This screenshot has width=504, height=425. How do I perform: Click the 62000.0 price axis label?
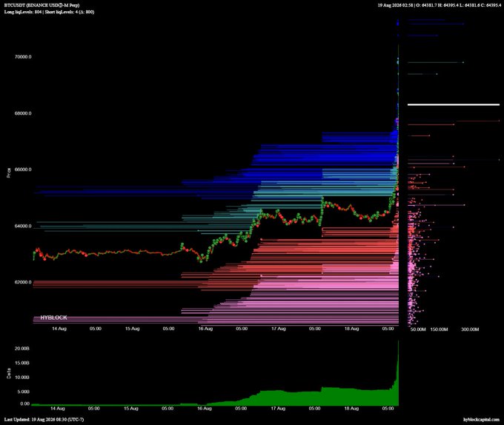[23, 282]
